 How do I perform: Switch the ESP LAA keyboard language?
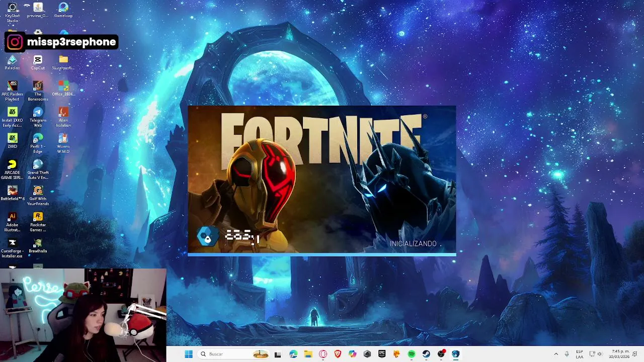click(x=580, y=354)
